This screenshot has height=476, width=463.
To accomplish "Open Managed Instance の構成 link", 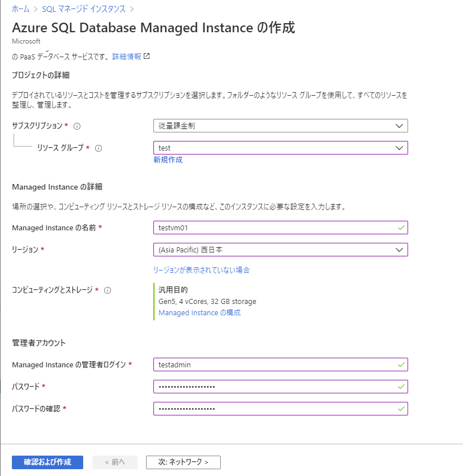I will (199, 312).
